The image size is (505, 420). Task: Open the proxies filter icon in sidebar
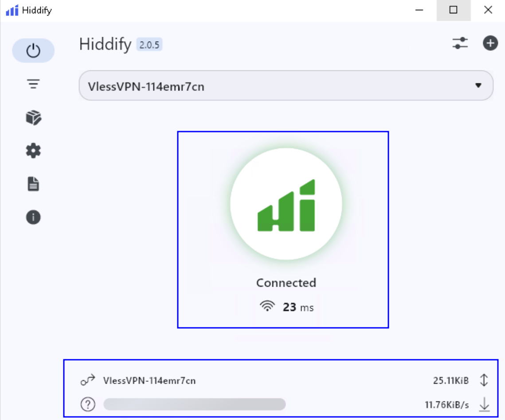tap(33, 84)
